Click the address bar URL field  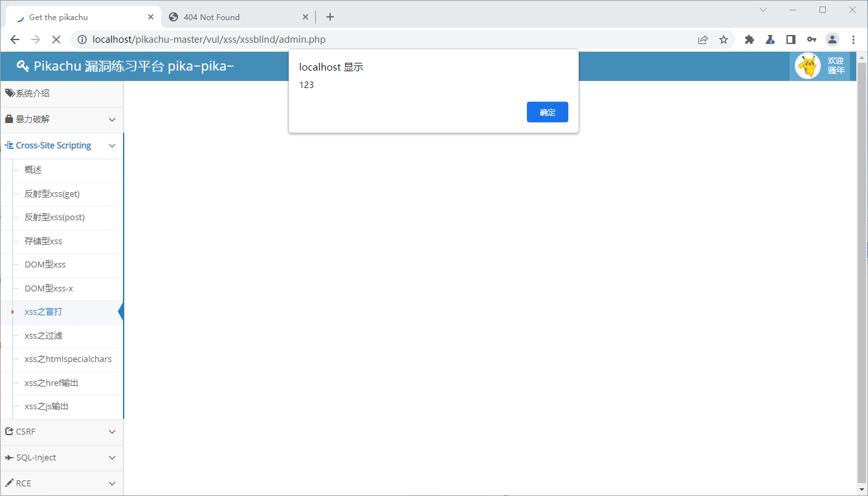(388, 39)
